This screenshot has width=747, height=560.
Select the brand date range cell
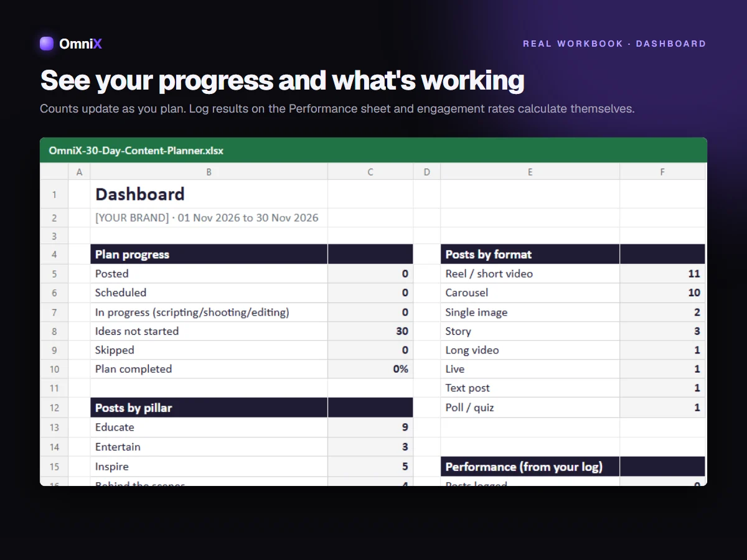click(209, 218)
